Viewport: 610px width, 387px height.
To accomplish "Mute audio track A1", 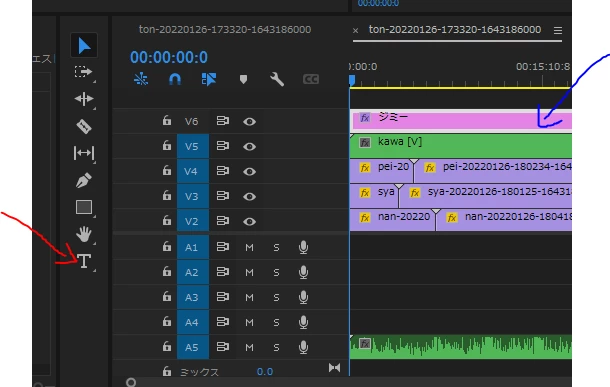I will [249, 247].
